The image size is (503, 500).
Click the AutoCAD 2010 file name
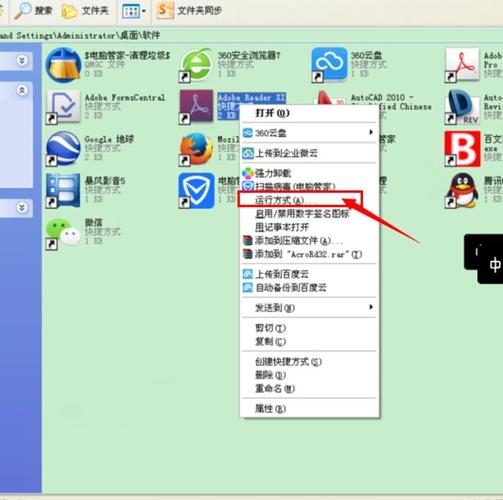(x=391, y=102)
